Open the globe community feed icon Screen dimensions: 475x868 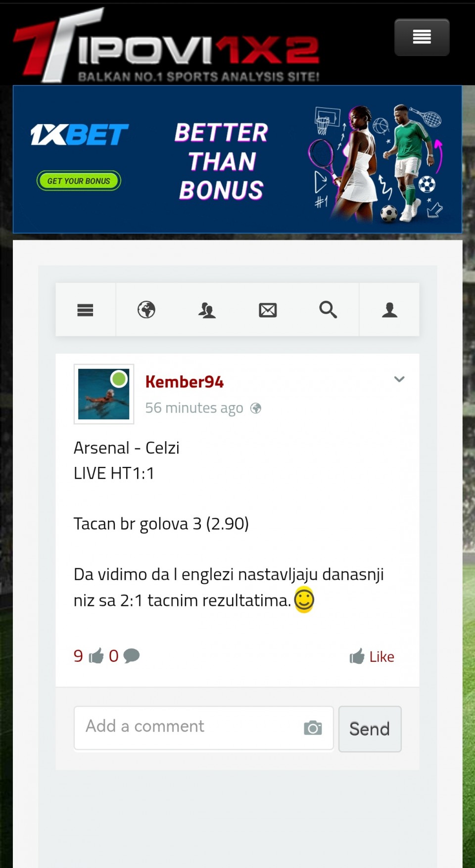[x=146, y=310]
